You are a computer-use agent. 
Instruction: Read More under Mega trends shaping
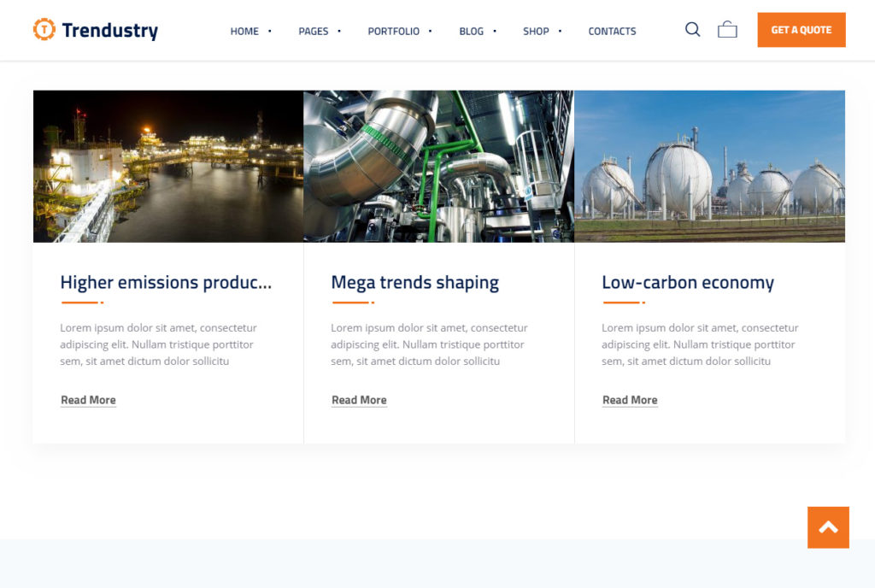[x=359, y=400]
